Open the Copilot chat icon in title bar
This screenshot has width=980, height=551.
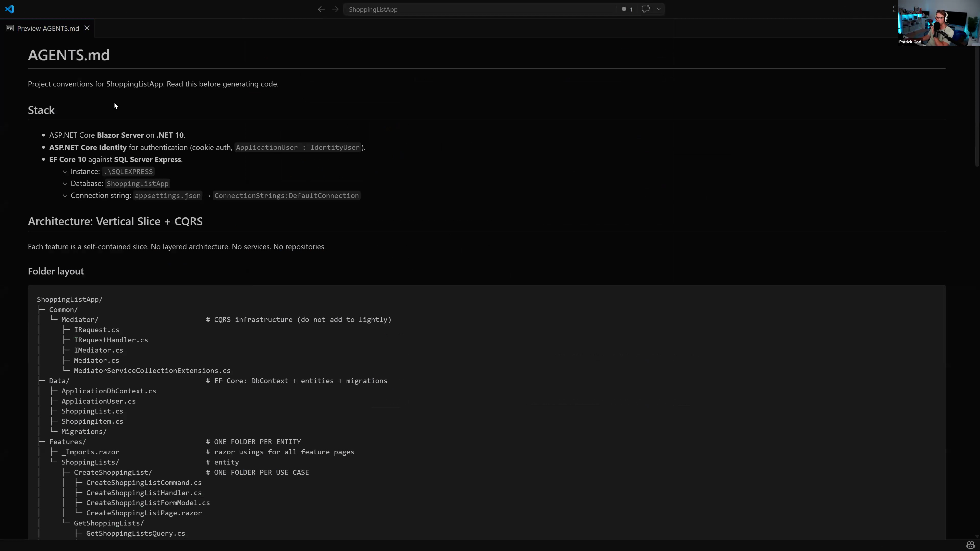646,9
